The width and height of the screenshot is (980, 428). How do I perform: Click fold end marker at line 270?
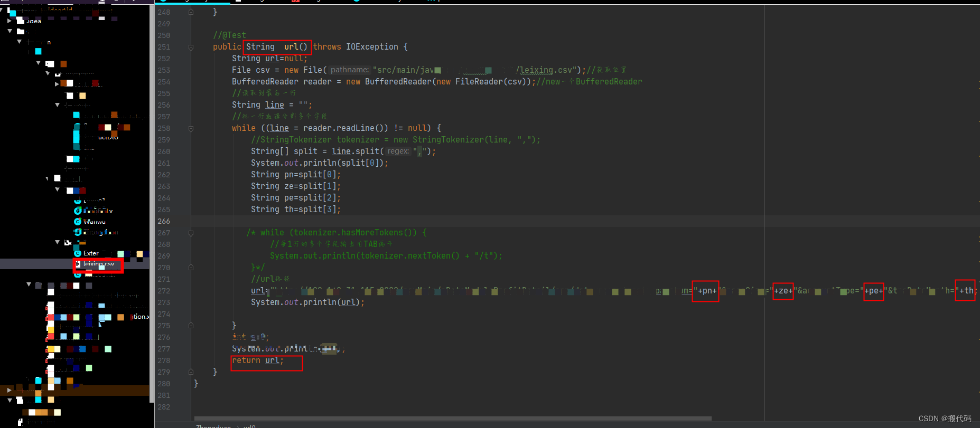pos(191,268)
